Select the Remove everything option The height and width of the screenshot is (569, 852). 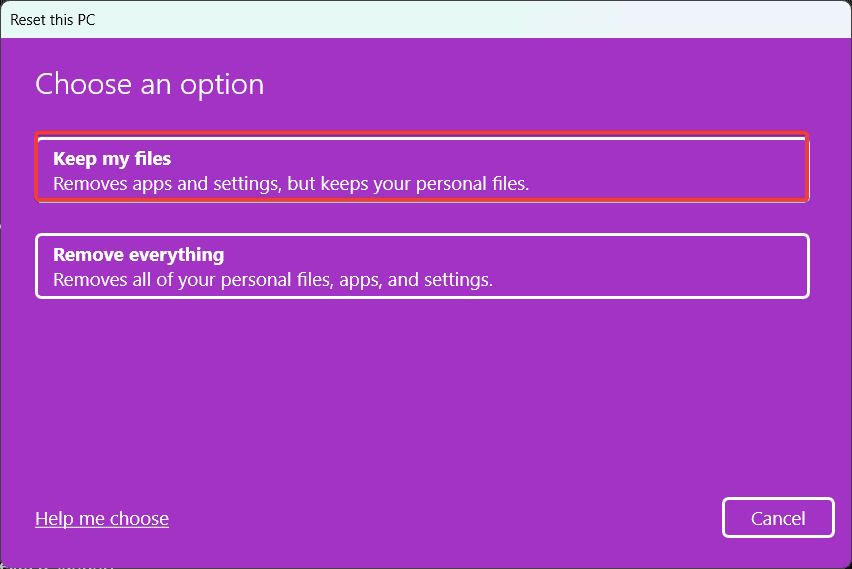pyautogui.click(x=421, y=266)
